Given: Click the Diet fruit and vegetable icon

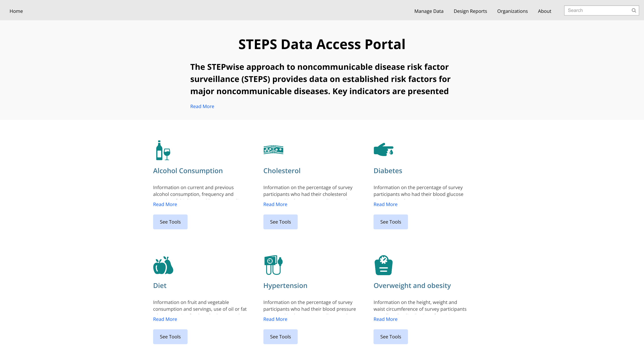Looking at the screenshot, I should tap(163, 265).
